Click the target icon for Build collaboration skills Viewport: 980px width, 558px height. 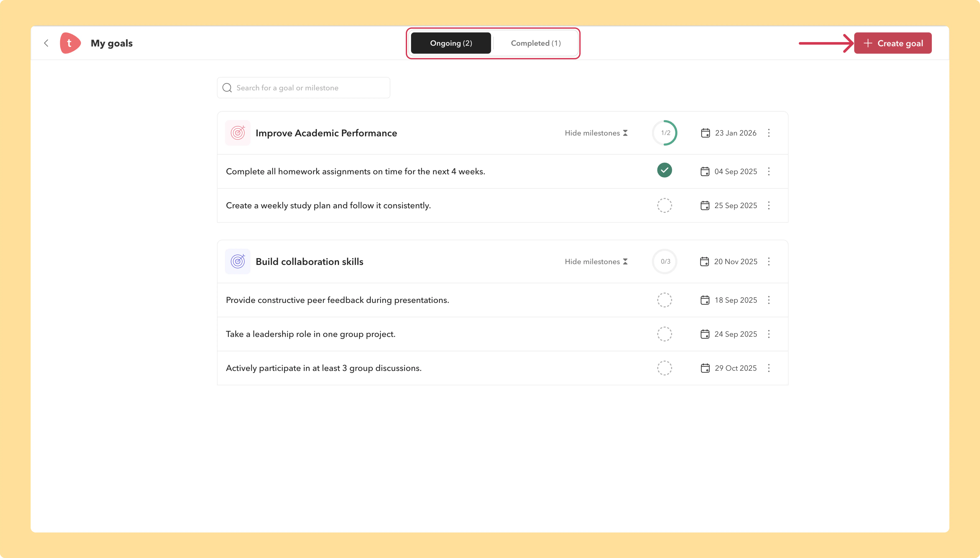click(x=238, y=261)
